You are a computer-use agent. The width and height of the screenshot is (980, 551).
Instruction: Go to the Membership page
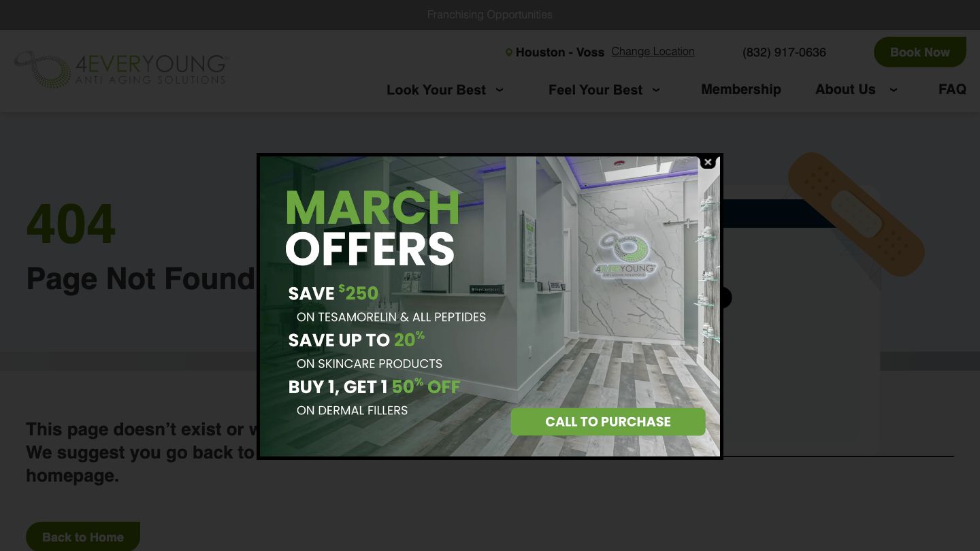pos(740,89)
